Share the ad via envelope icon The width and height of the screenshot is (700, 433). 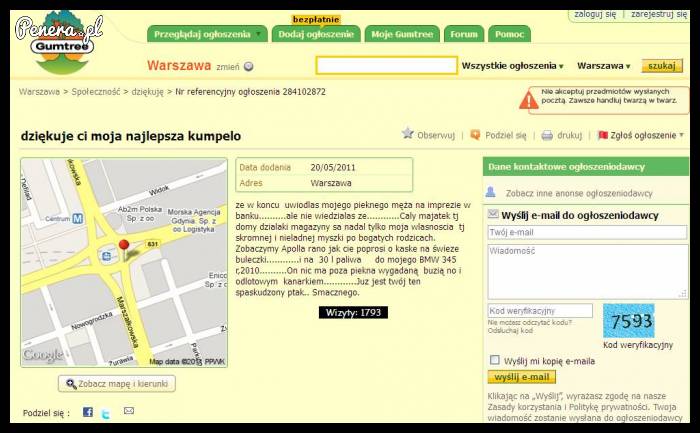tap(129, 411)
